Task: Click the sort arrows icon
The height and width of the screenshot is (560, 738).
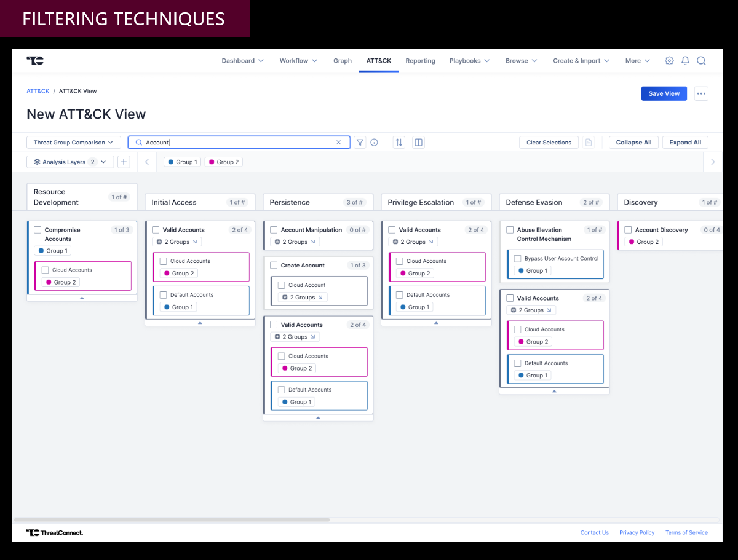Action: [x=399, y=143]
